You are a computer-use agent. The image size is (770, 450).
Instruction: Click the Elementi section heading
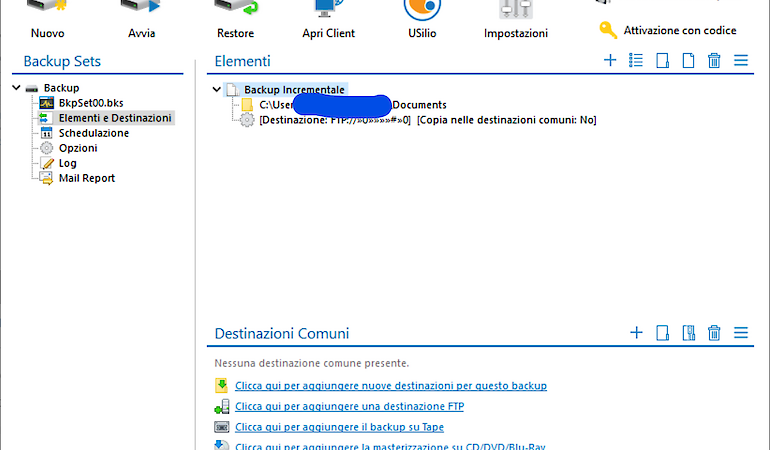[242, 61]
